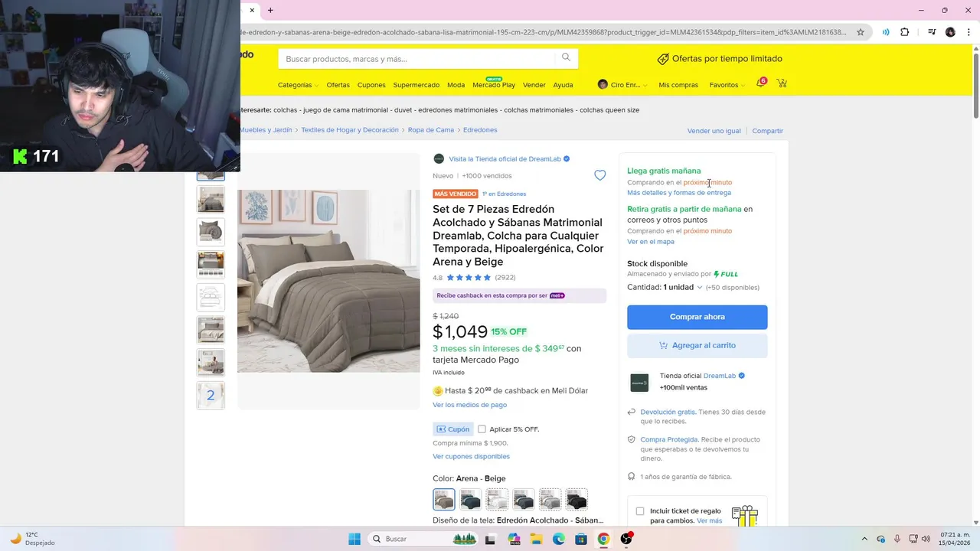Open the Cupones menu item
The height and width of the screenshot is (551, 980).
[x=371, y=85]
